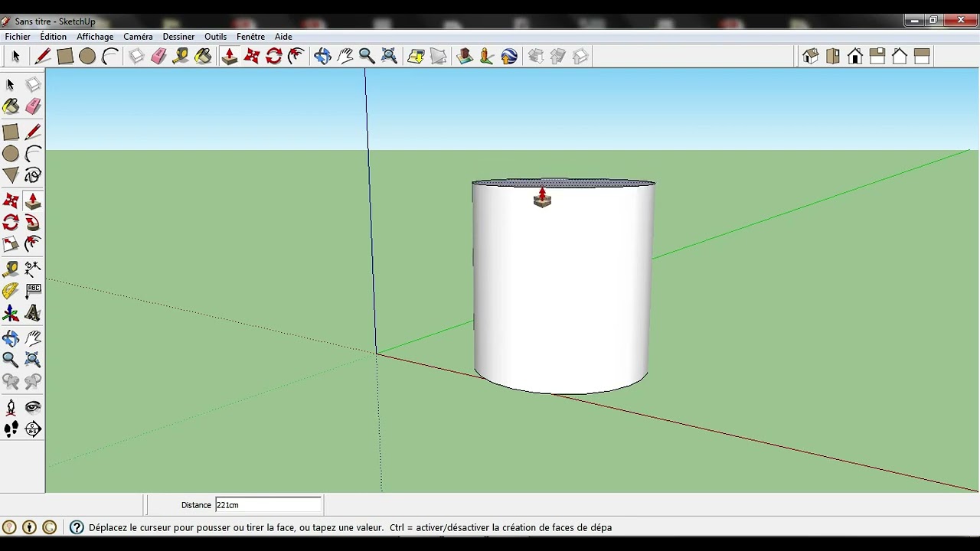Select Move tool in top toolbar
Screen dimensions: 980x551
pyautogui.click(x=251, y=56)
